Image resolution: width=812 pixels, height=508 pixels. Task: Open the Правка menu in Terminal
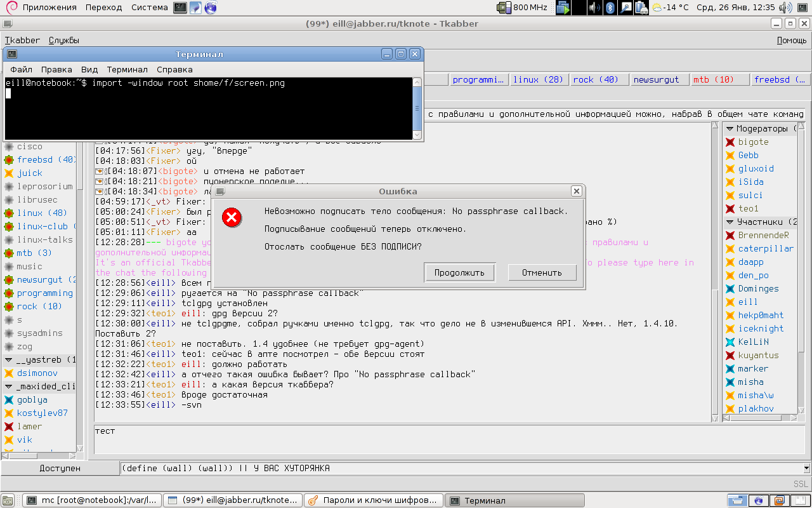pyautogui.click(x=56, y=69)
